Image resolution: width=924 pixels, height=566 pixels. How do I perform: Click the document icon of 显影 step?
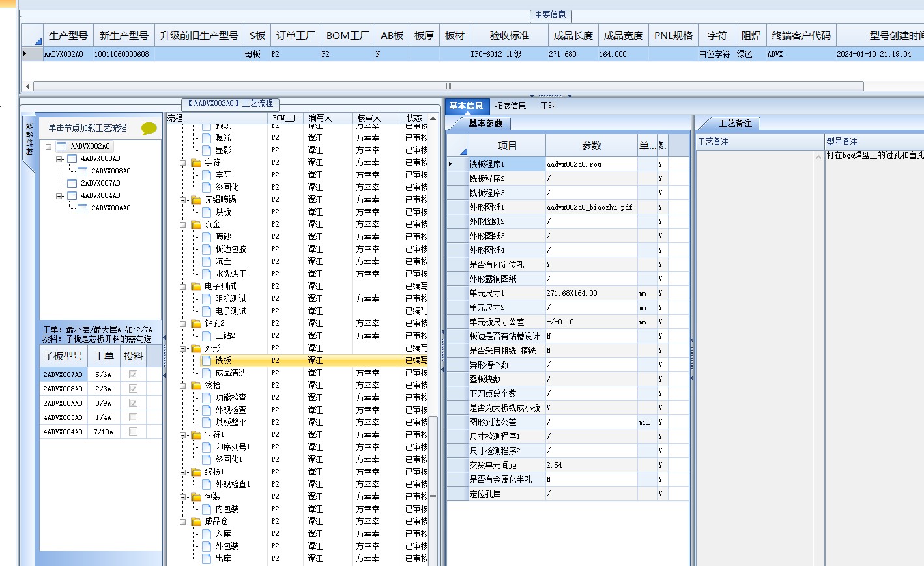coord(207,150)
